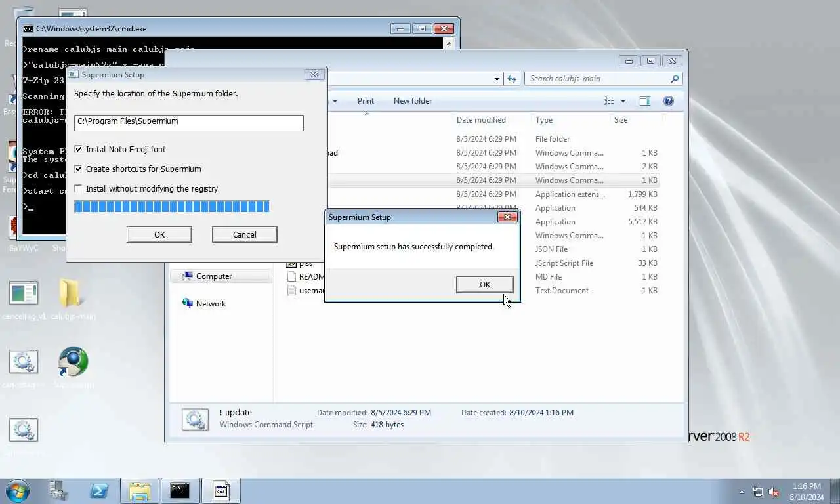The image size is (840, 504).
Task: Launch Server Manager from the taskbar
Action: click(59, 491)
